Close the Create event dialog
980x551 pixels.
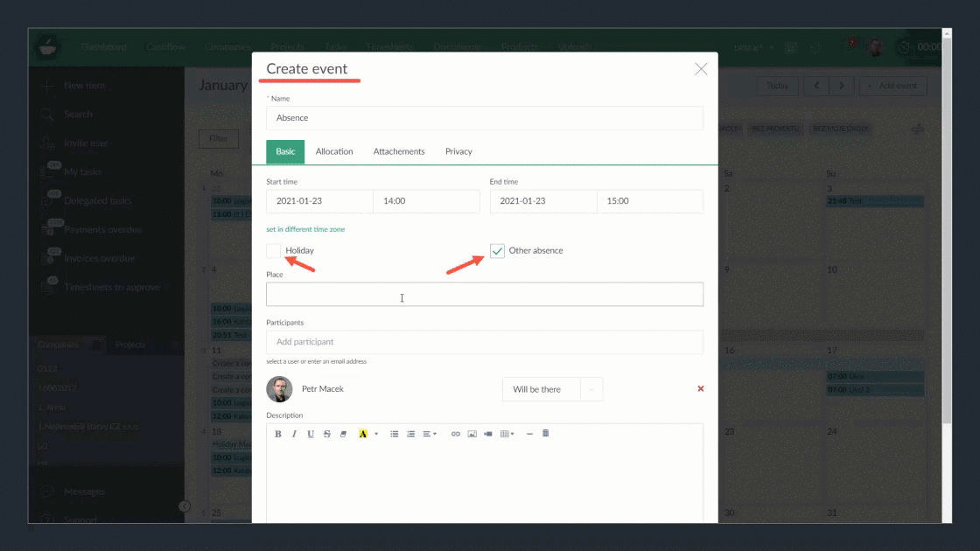701,69
